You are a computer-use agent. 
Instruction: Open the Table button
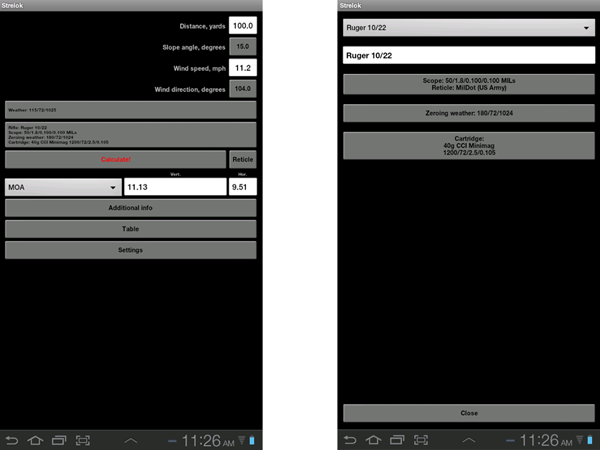point(130,229)
